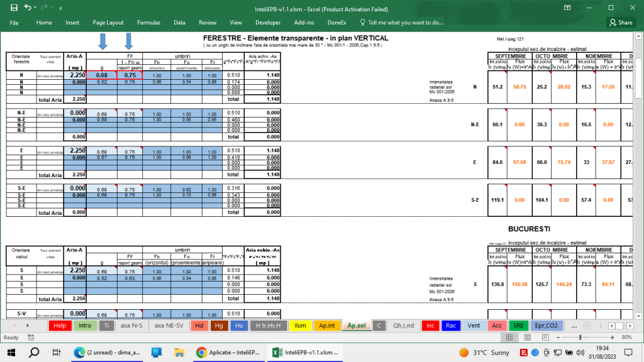Open the Developer ribbon tab
The image size is (644, 362).
(268, 22)
